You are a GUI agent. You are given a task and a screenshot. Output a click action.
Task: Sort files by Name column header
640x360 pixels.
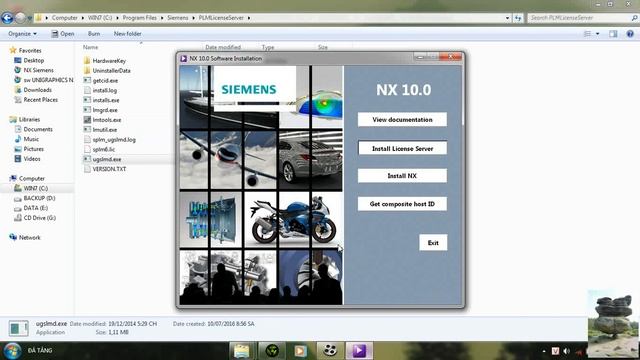(x=91, y=47)
